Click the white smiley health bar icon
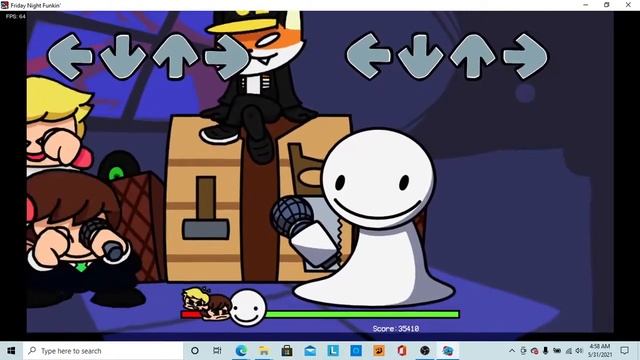 pos(248,308)
